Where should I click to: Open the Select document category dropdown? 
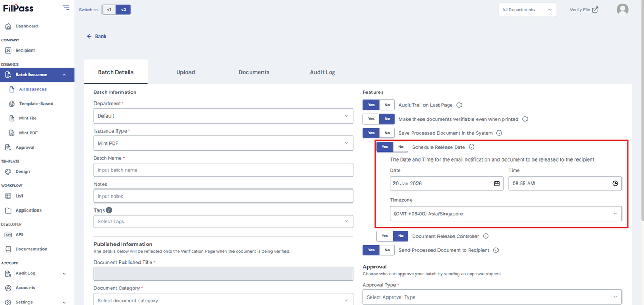click(223, 300)
